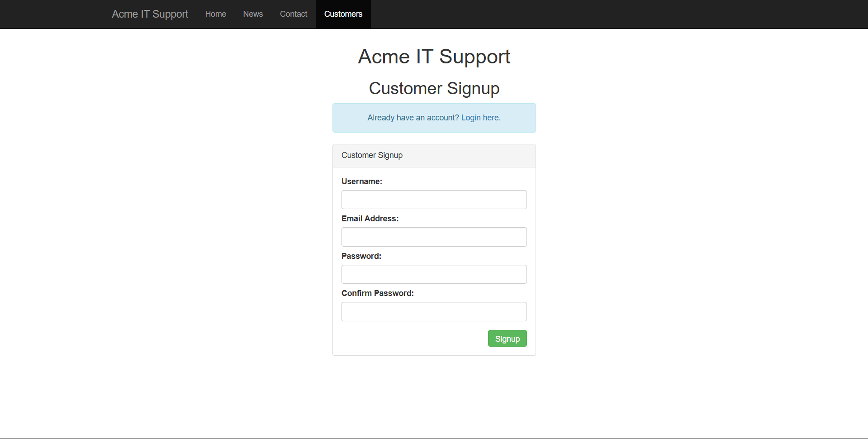This screenshot has height=439, width=868.
Task: Select the Password text box
Action: [x=434, y=274]
